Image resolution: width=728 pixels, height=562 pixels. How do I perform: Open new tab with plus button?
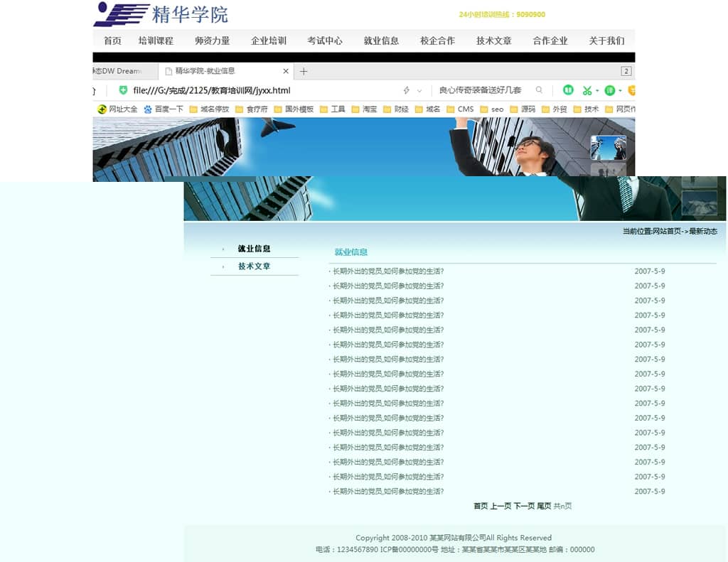[304, 71]
